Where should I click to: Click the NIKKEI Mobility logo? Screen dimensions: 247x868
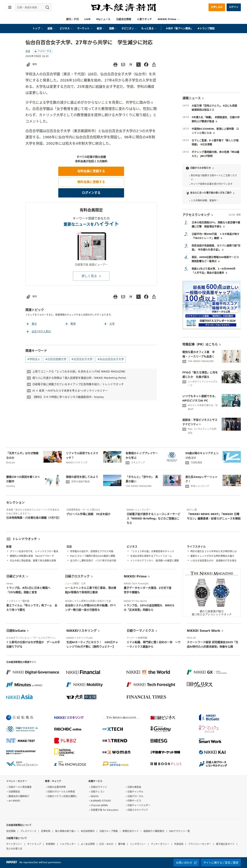click(x=84, y=684)
